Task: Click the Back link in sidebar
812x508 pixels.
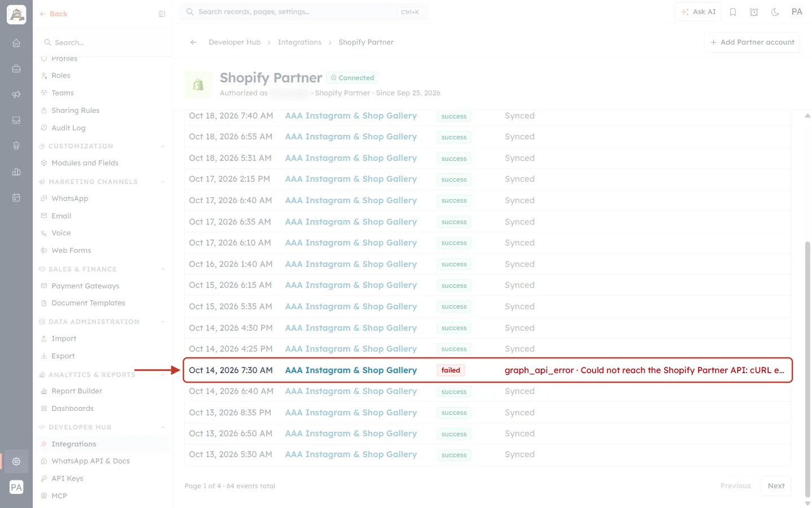Action: pyautogui.click(x=54, y=14)
